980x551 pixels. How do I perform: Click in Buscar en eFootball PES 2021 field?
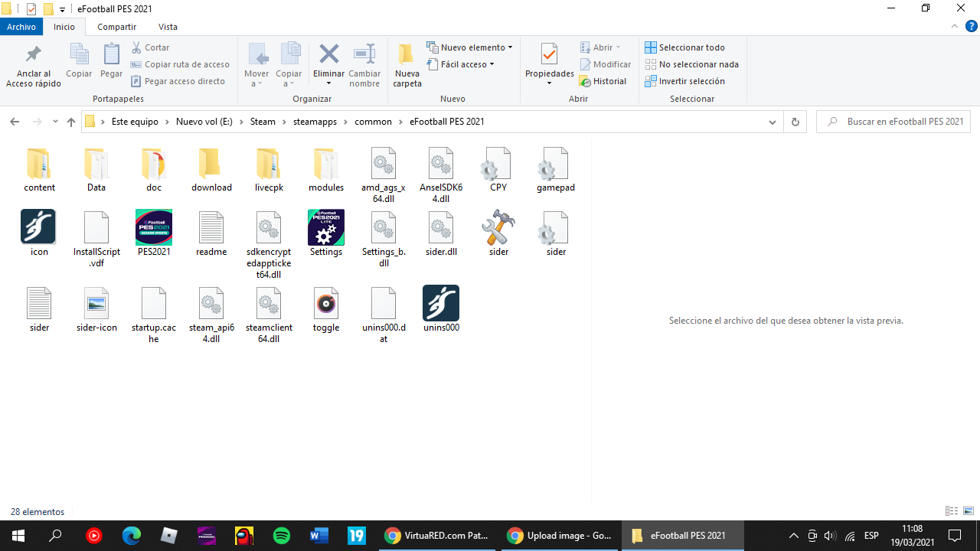click(893, 122)
